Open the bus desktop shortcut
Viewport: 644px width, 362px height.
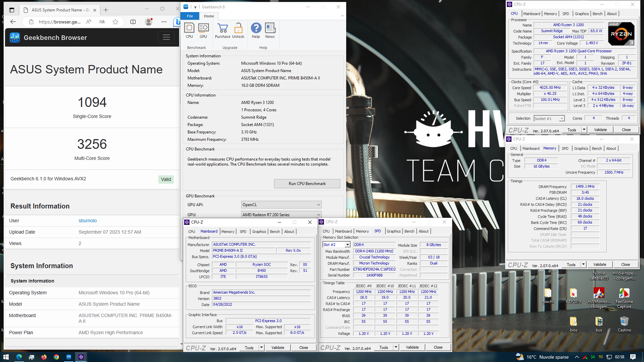pos(599,324)
